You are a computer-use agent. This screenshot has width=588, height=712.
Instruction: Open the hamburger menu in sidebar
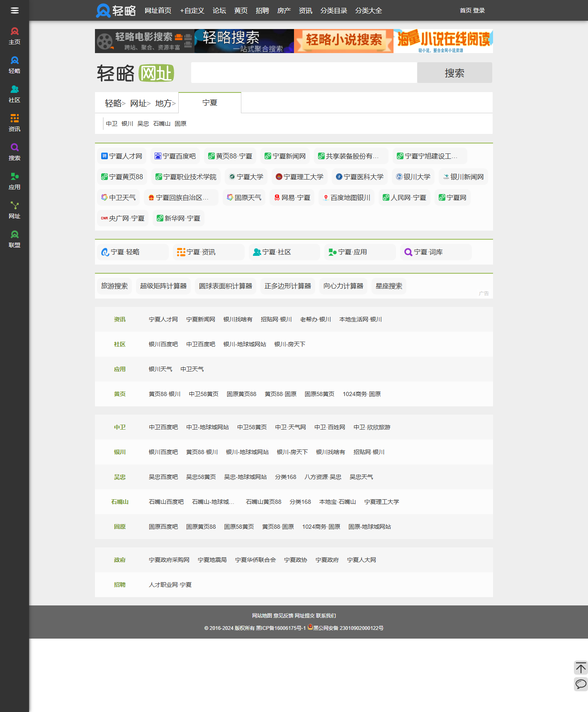[x=15, y=10]
